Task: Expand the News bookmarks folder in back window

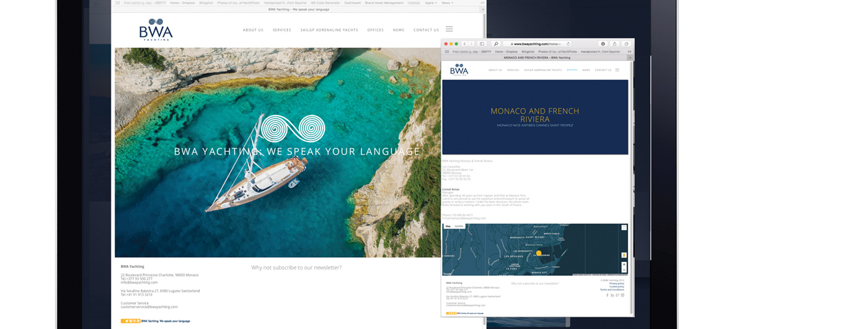Action: 448,3
